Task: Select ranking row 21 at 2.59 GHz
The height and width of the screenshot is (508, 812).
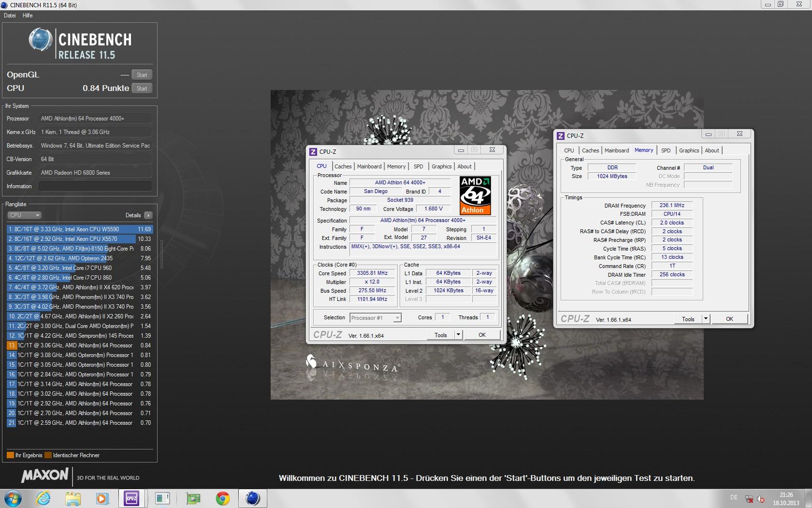Action: point(80,423)
